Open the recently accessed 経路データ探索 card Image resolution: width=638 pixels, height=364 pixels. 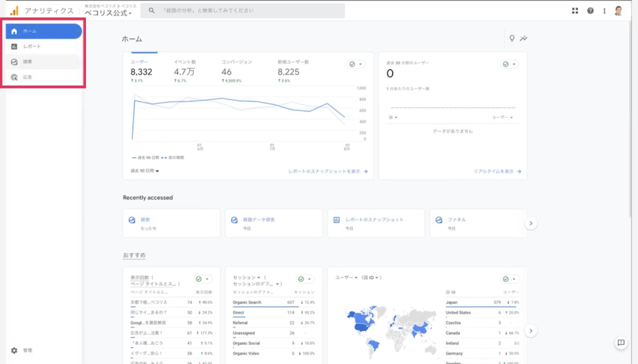coord(274,223)
